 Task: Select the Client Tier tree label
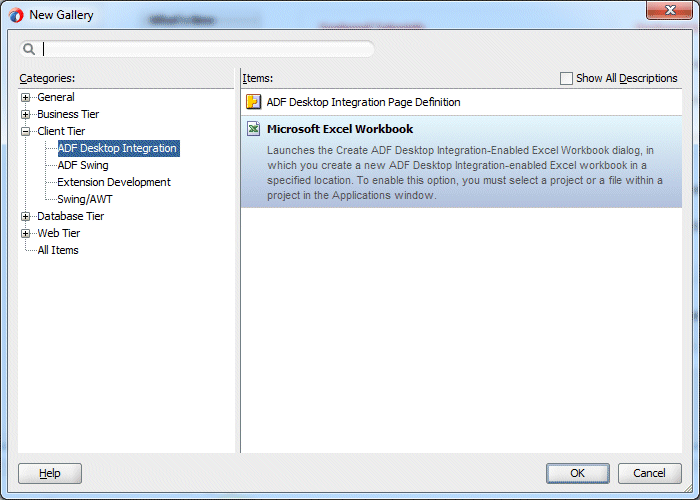(61, 131)
